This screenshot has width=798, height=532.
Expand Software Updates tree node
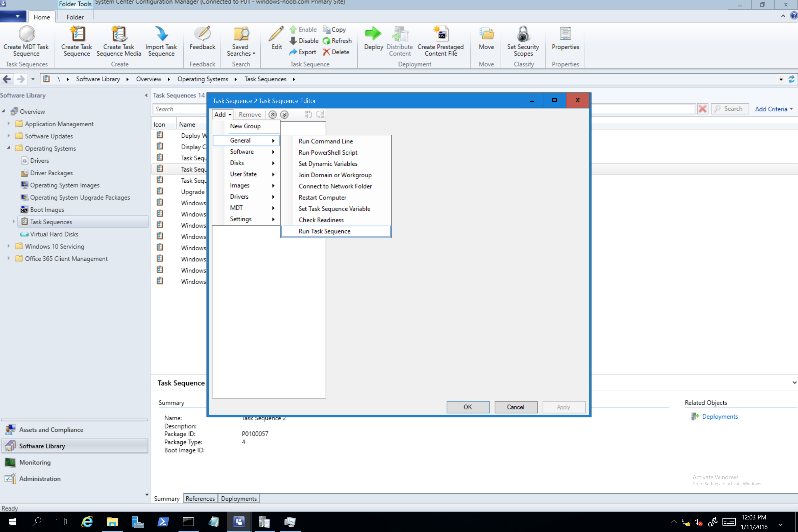9,136
